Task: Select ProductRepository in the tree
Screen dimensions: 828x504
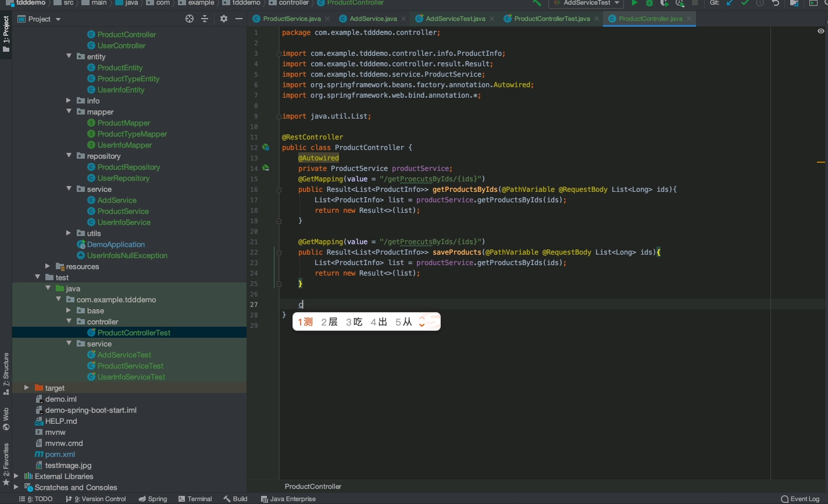Action: point(129,167)
